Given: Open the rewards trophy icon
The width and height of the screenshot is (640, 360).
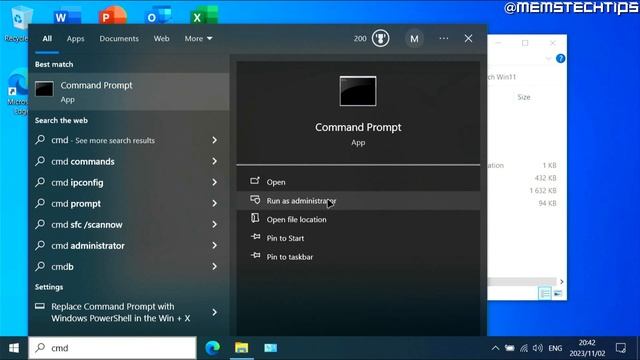Looking at the screenshot, I should (380, 39).
